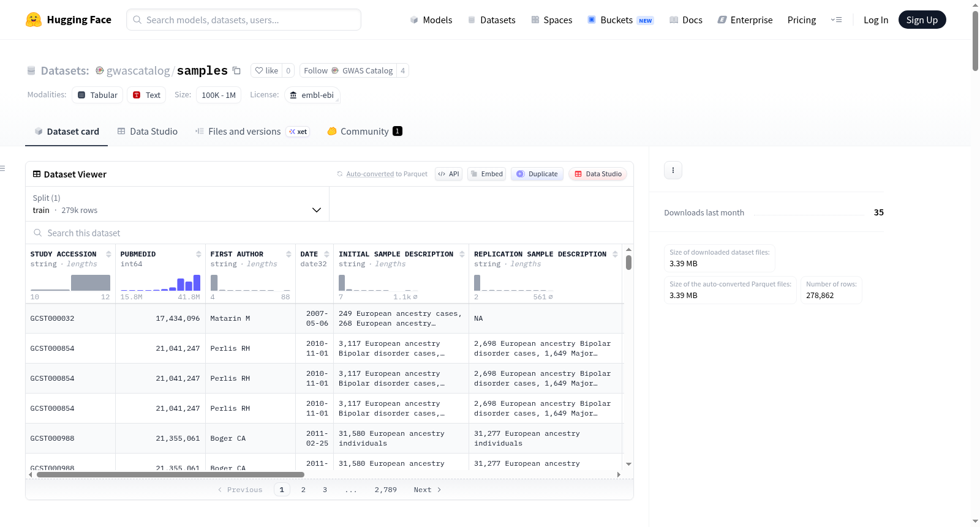Sort by INITIAL SAMPLE DESCRIPTION column arrows
The height and width of the screenshot is (527, 980).
tap(462, 254)
